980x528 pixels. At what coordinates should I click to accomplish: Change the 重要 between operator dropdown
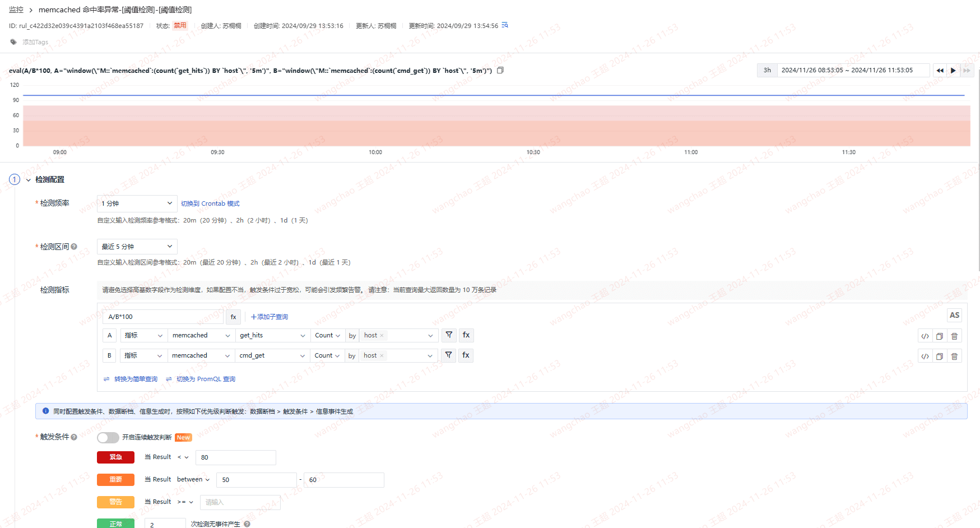[193, 480]
